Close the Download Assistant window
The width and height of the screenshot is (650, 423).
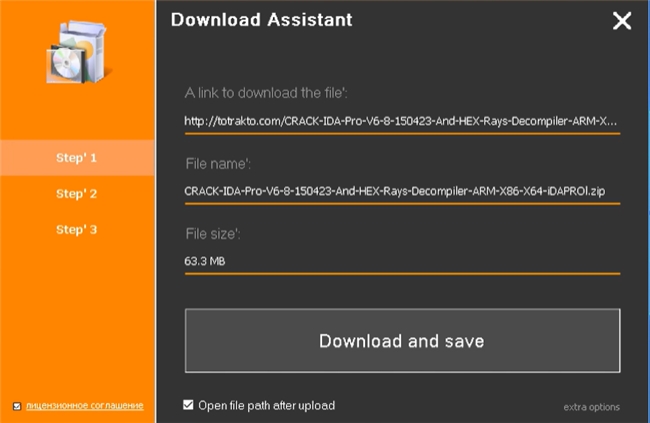pos(622,21)
